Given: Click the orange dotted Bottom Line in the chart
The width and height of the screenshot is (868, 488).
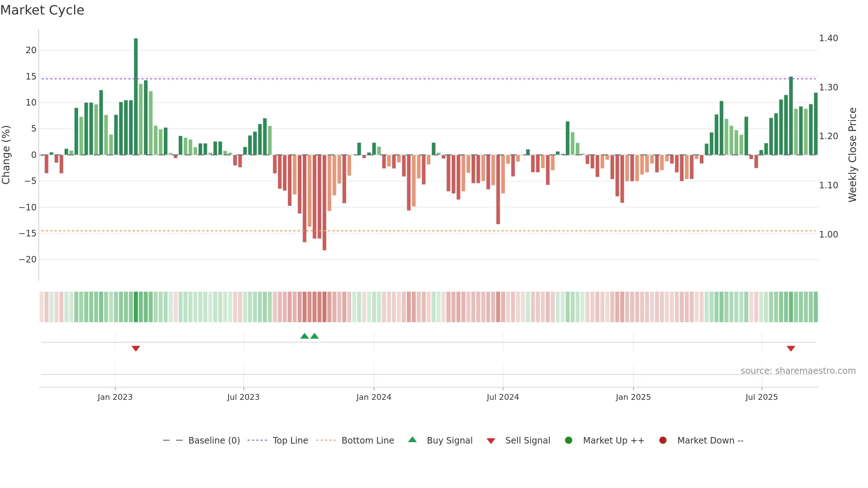Looking at the screenshot, I should [x=429, y=231].
